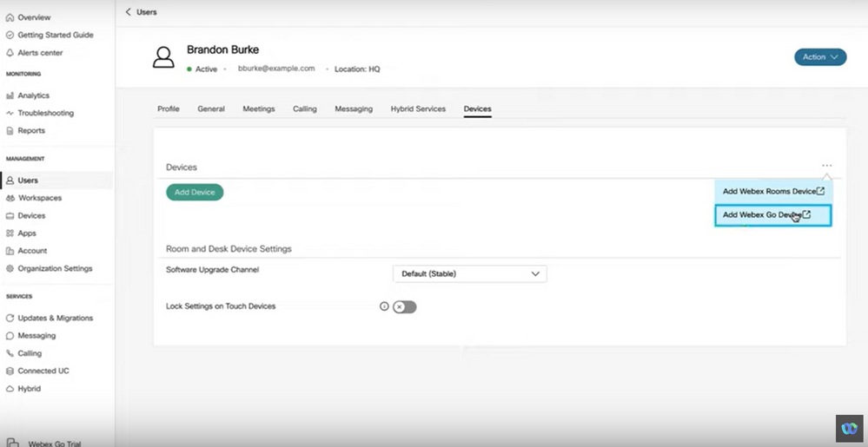868x447 pixels.
Task: Click Brandon Burke's user avatar icon
Action: [x=163, y=57]
